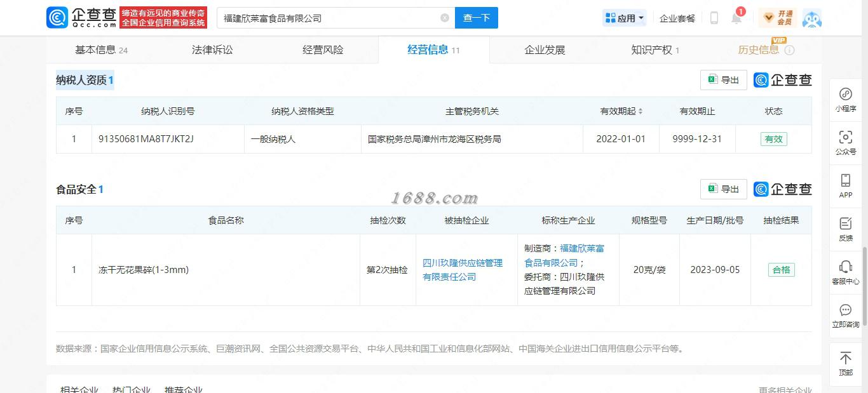868x393 pixels.
Task: Open the 公众号 sidebar icon
Action: pos(846,143)
